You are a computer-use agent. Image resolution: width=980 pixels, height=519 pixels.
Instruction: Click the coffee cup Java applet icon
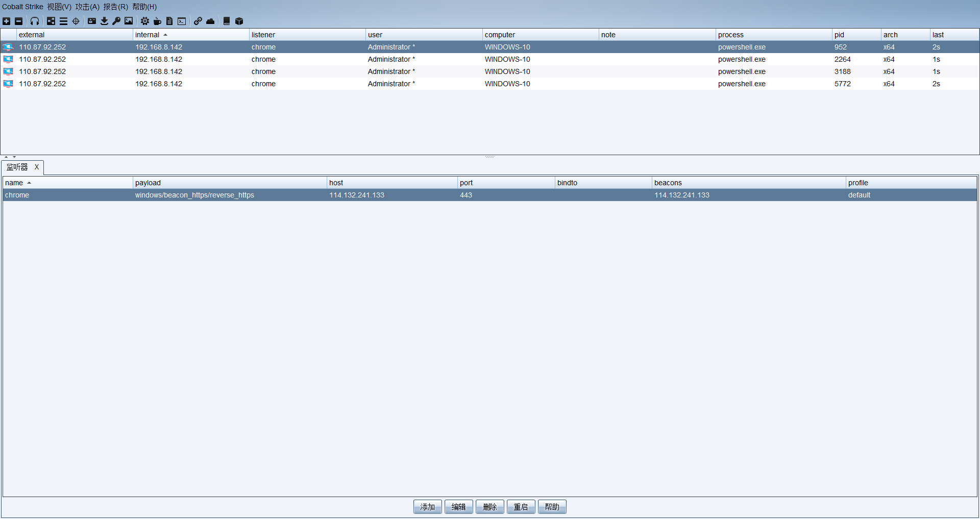click(157, 21)
